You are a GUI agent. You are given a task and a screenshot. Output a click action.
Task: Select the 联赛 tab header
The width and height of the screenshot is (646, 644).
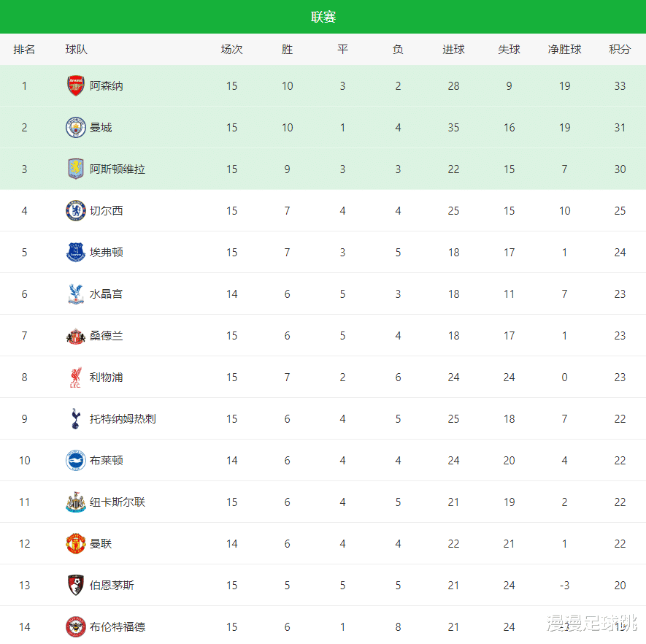[323, 17]
